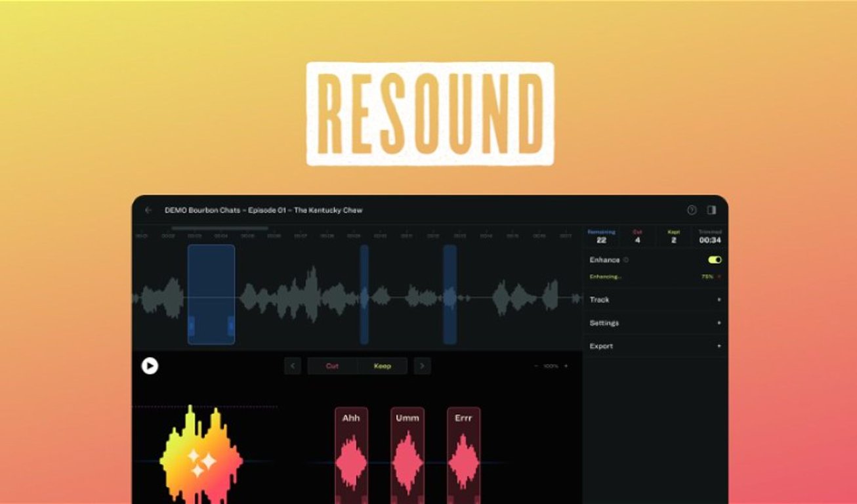Click the DEMO Bourbon Chats episode title
The image size is (857, 504).
[x=264, y=210]
